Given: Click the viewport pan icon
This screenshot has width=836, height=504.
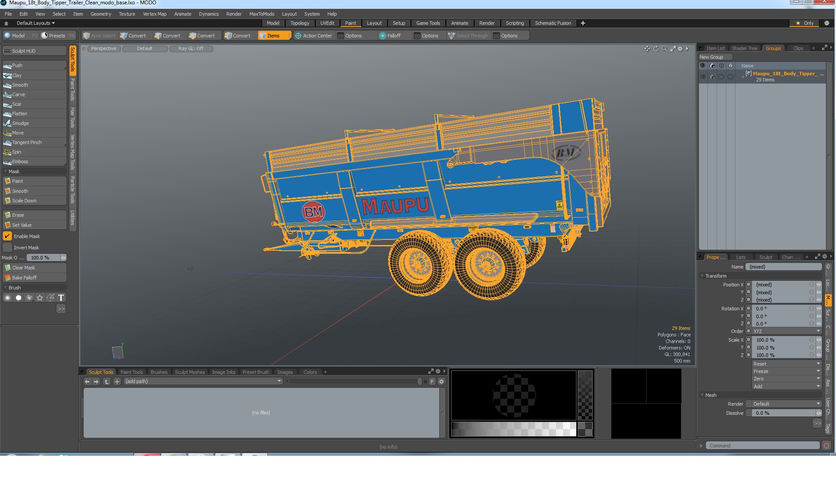Looking at the screenshot, I should 647,49.
